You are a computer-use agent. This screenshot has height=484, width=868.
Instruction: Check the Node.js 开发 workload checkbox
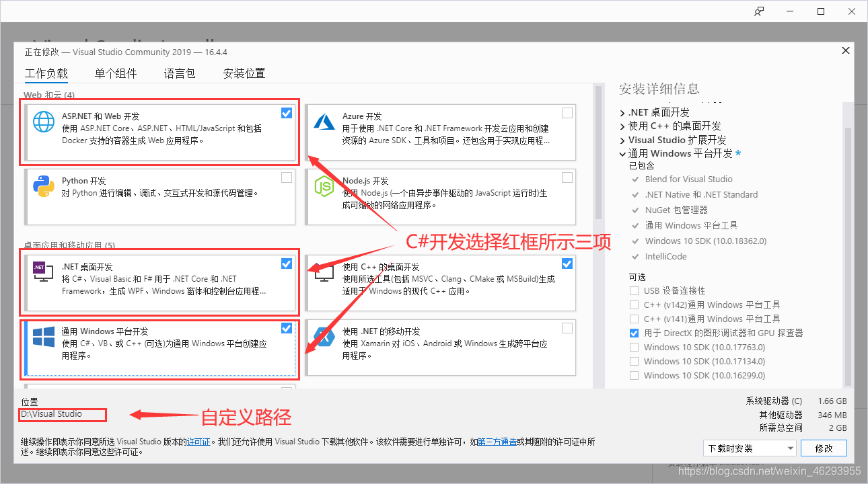pyautogui.click(x=567, y=177)
